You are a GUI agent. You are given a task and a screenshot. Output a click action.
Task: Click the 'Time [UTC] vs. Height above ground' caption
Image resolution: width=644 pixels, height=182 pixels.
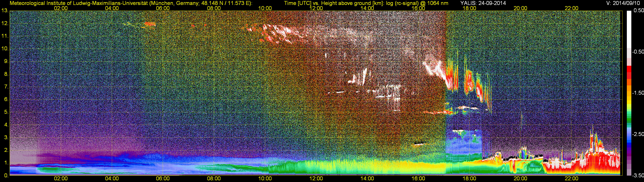[x=366, y=3]
